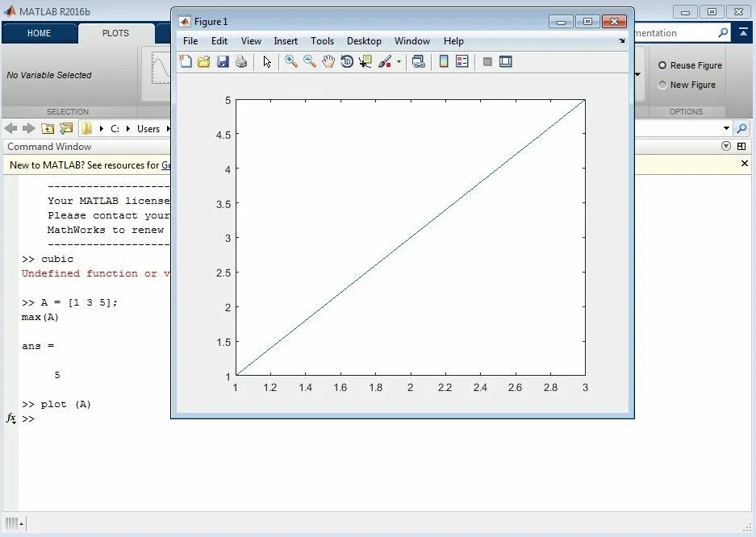The width and height of the screenshot is (756, 537).
Task: Switch to the HOME tab in MATLAB
Action: coord(39,33)
